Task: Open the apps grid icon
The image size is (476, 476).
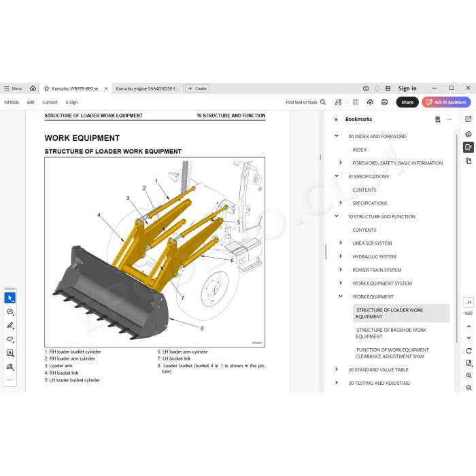Action: [388, 88]
